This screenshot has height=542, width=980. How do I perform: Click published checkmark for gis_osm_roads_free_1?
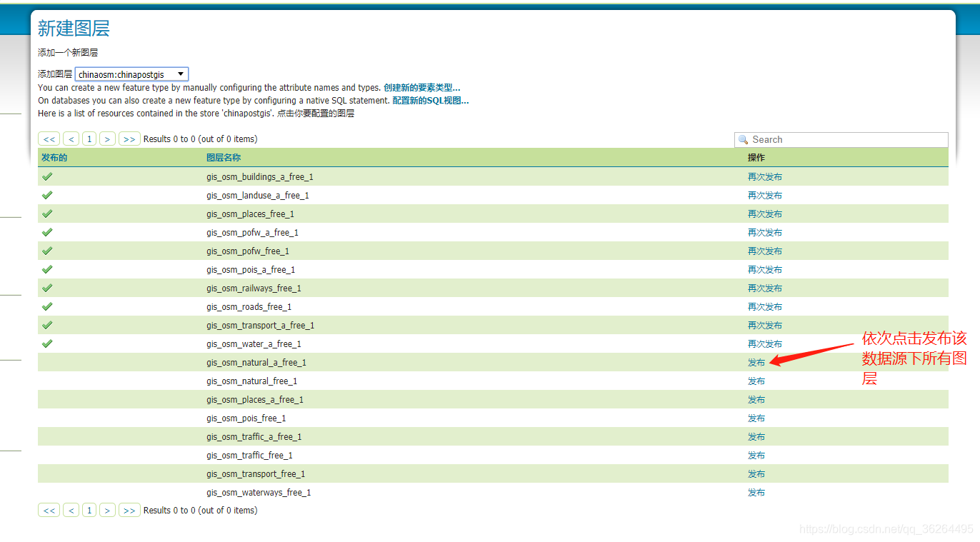[x=47, y=306]
